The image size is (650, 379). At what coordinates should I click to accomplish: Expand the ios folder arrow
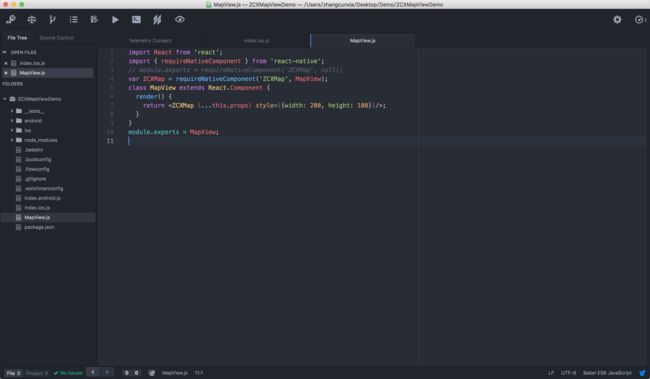[12, 130]
